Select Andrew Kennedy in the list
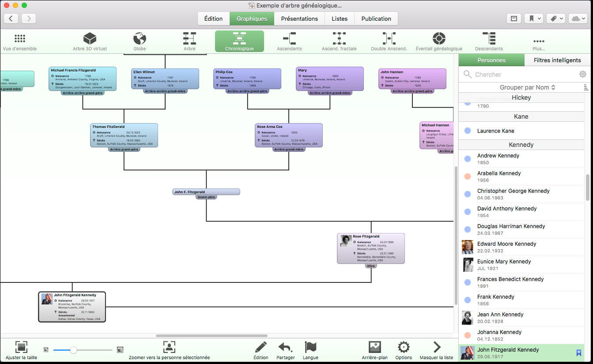The image size is (593, 364). (521, 159)
